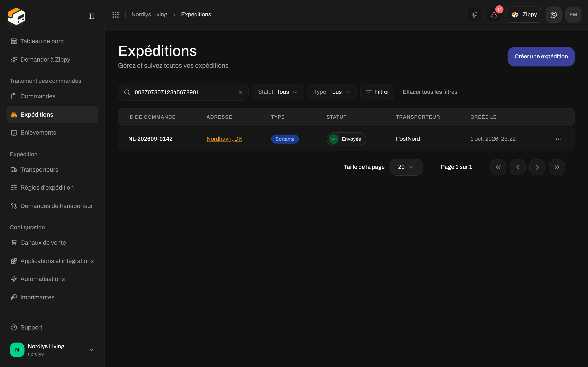Open alerts with 12 notifications
This screenshot has height=367, width=588.
(494, 14)
